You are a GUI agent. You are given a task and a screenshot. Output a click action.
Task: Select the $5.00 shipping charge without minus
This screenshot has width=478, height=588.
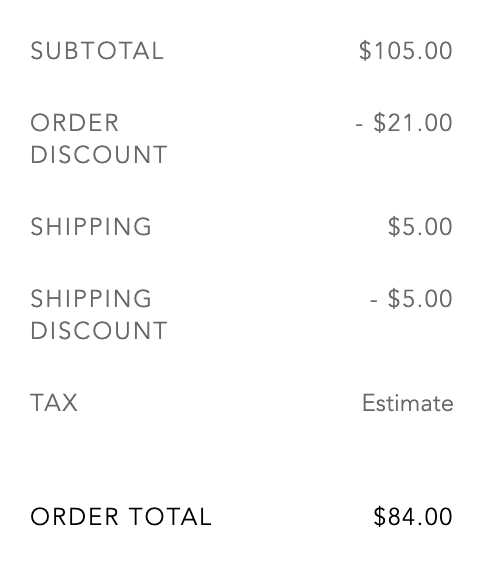tap(420, 226)
